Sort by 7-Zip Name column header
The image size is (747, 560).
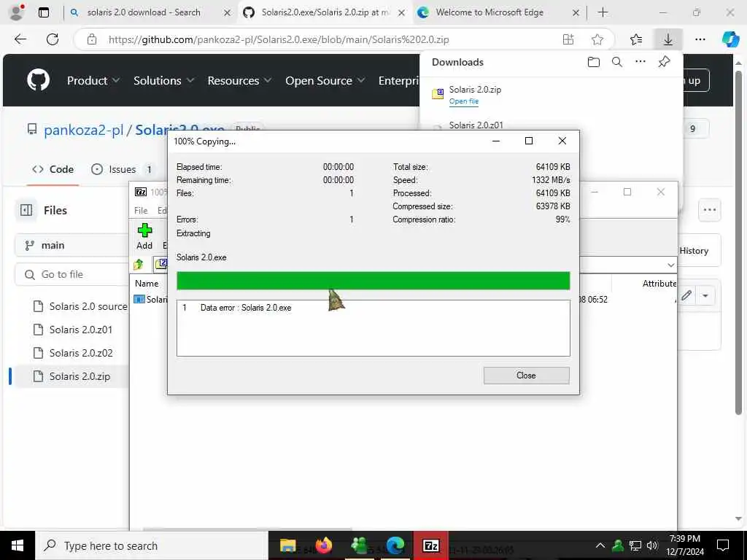[x=147, y=284]
